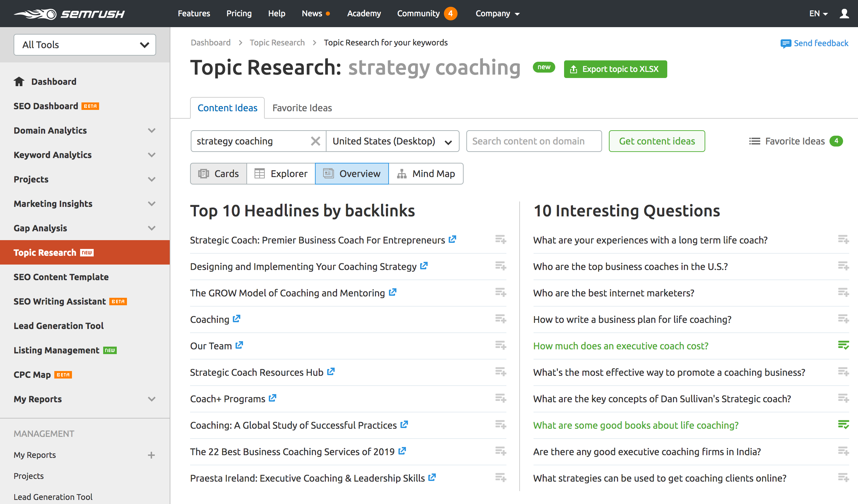
Task: Unfavorite 'What are some good books about life coaching?'
Action: (x=843, y=425)
